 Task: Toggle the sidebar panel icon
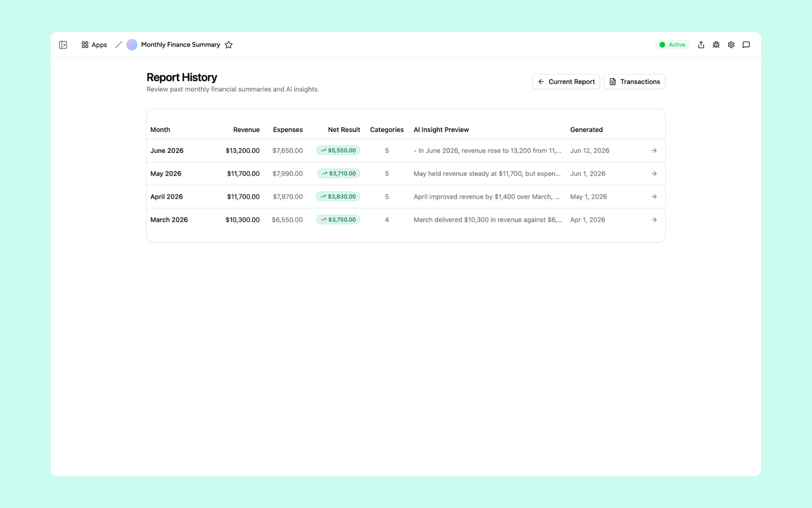click(x=63, y=45)
